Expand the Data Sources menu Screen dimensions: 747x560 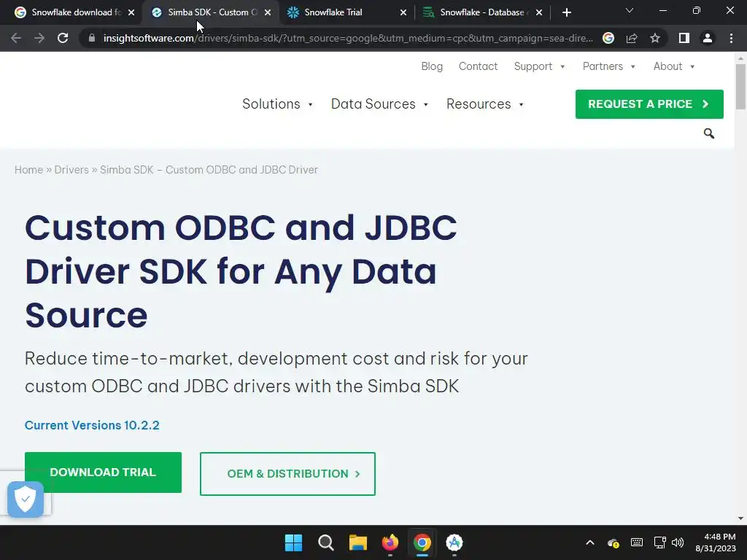[379, 104]
